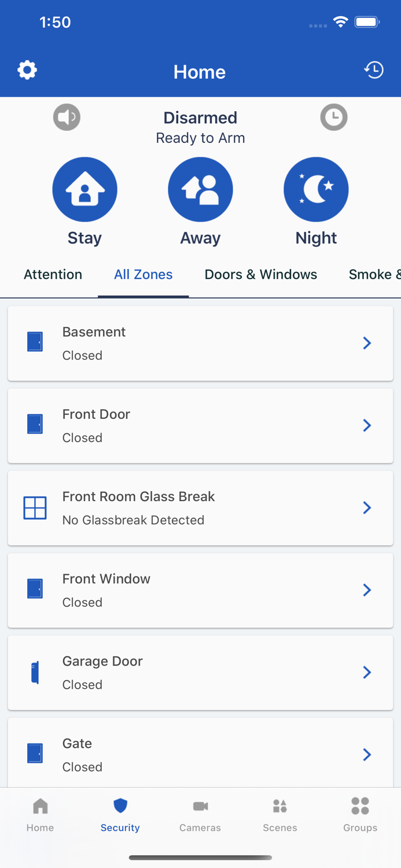Image resolution: width=401 pixels, height=868 pixels.
Task: Expand the Basement sensor details
Action: pos(200,343)
